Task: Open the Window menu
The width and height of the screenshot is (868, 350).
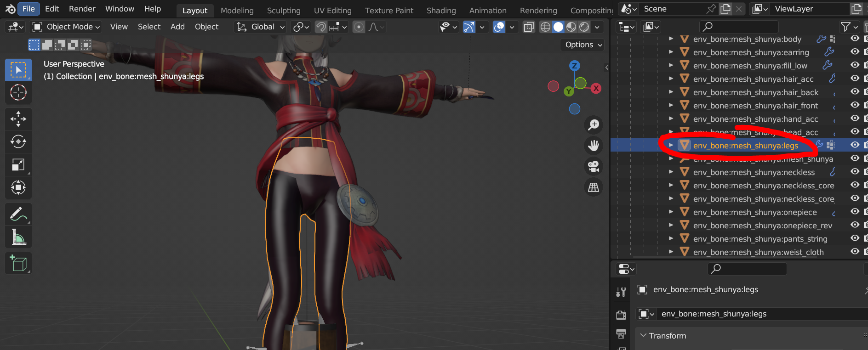Action: click(x=120, y=9)
